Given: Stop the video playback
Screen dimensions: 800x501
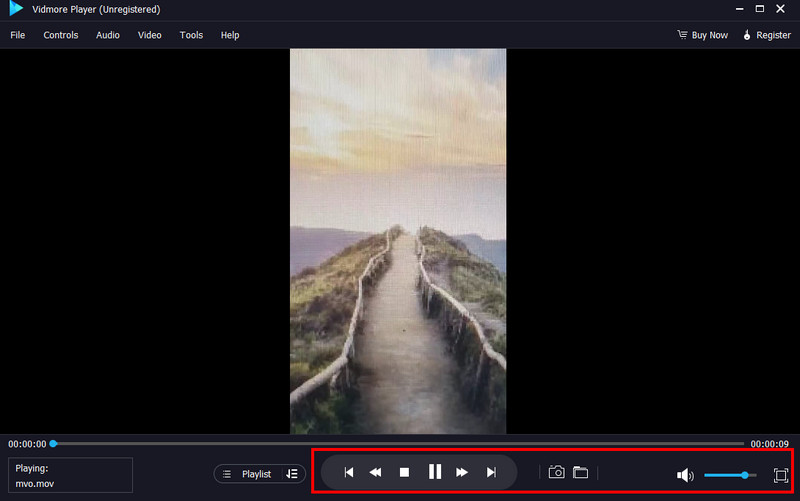Looking at the screenshot, I should tap(404, 472).
